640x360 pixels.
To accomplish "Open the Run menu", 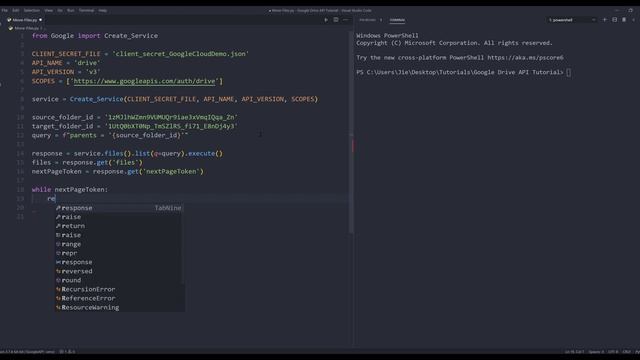I will [71, 10].
